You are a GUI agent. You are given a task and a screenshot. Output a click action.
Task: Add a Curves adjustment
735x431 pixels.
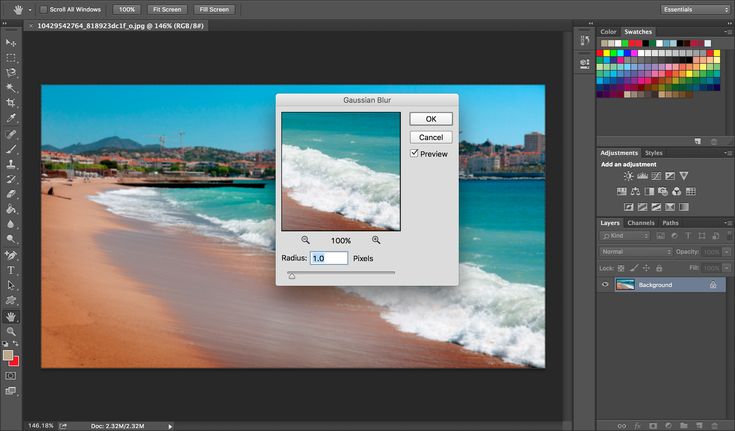tap(656, 176)
